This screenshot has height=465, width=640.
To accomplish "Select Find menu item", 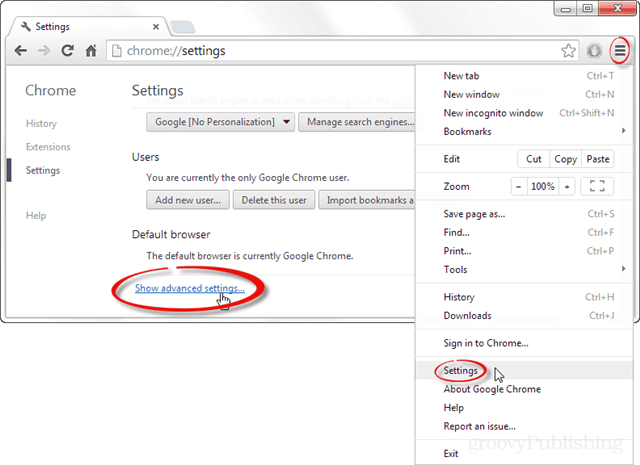I will pos(524,233).
